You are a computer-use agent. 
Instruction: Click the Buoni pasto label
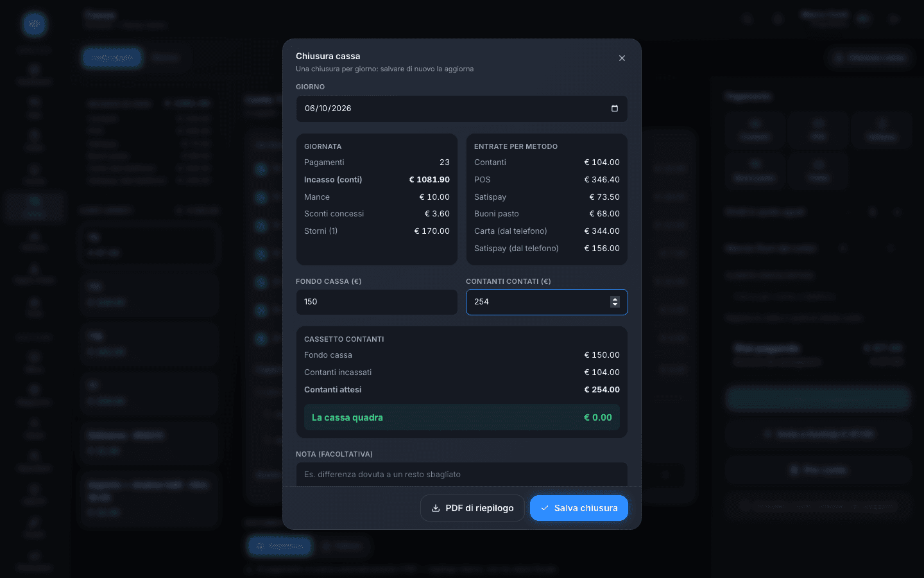pyautogui.click(x=497, y=214)
